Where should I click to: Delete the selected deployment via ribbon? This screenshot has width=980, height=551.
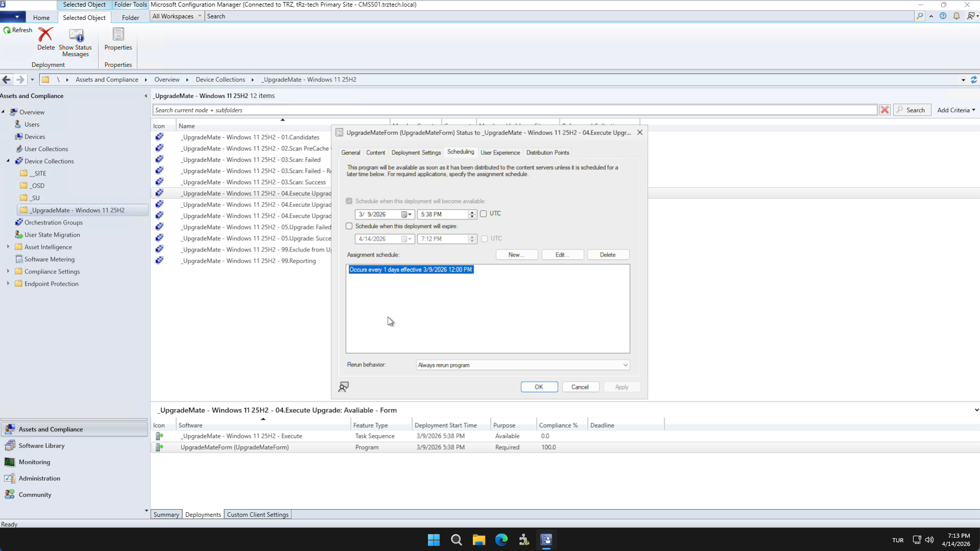[45, 39]
